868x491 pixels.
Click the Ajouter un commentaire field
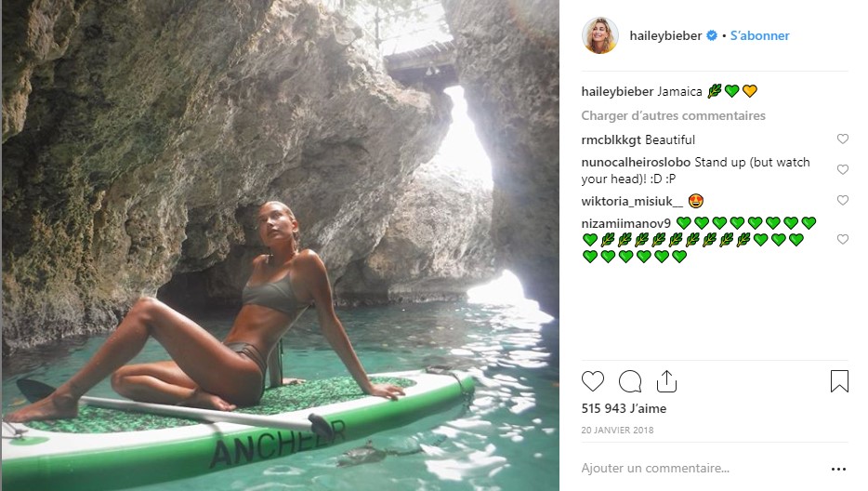[x=688, y=469]
